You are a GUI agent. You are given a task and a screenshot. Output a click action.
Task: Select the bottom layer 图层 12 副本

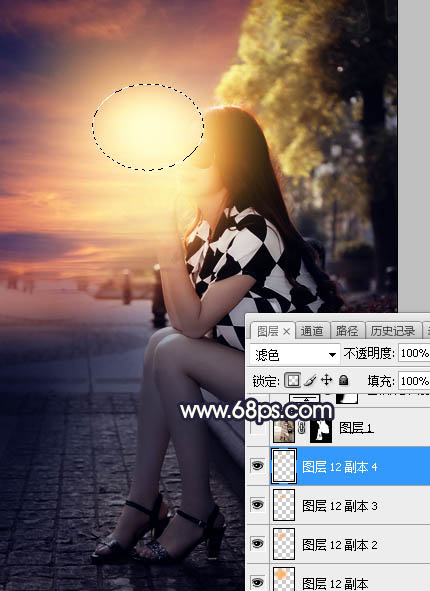point(338,578)
